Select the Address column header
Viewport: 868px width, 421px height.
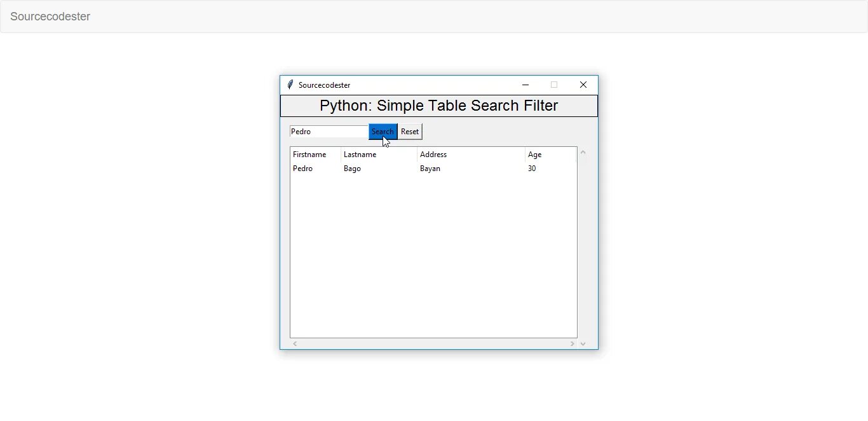coord(471,155)
